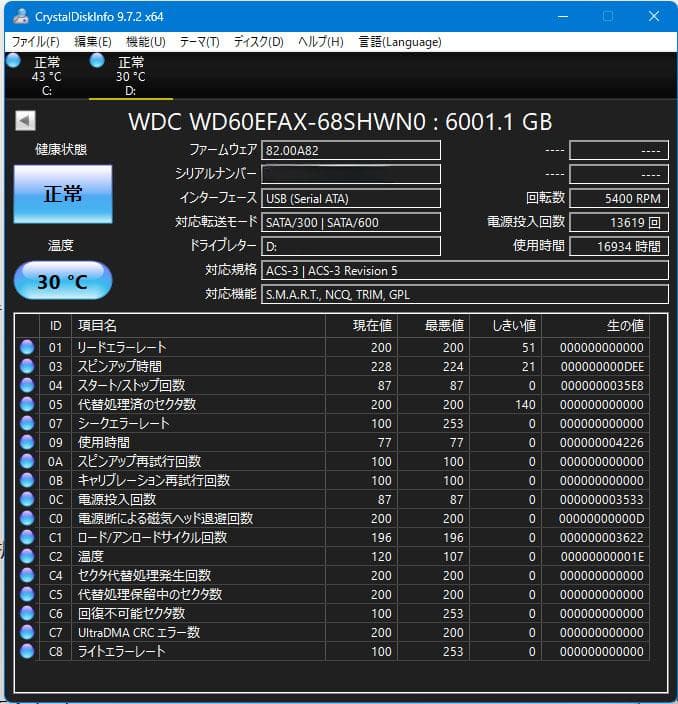Click the status orb for ID 01 リードエラーレート
Image resolution: width=678 pixels, height=704 pixels.
point(27,347)
